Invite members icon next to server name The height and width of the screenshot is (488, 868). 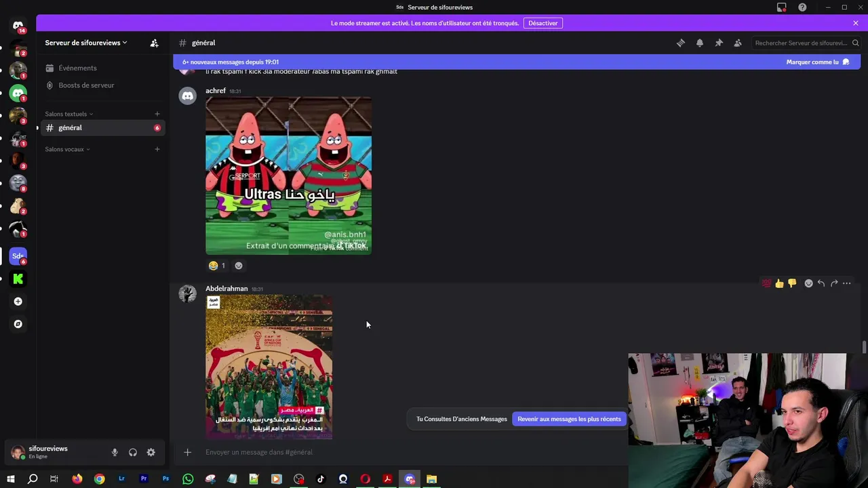pyautogui.click(x=154, y=43)
